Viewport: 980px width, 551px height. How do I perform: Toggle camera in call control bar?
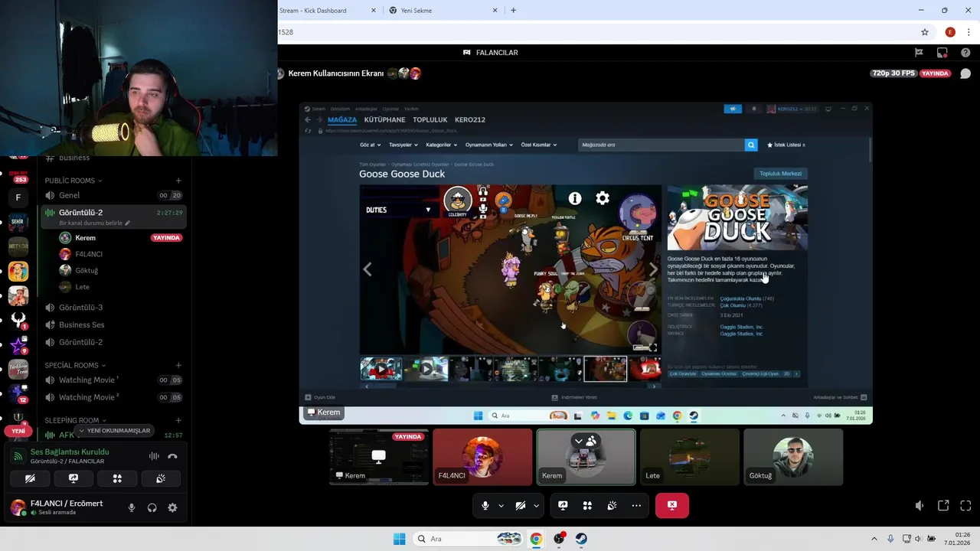point(520,506)
